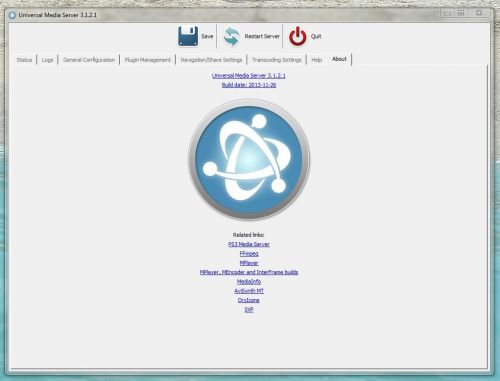This screenshot has width=500, height=381.
Task: Open the SVP link
Action: pos(249,310)
